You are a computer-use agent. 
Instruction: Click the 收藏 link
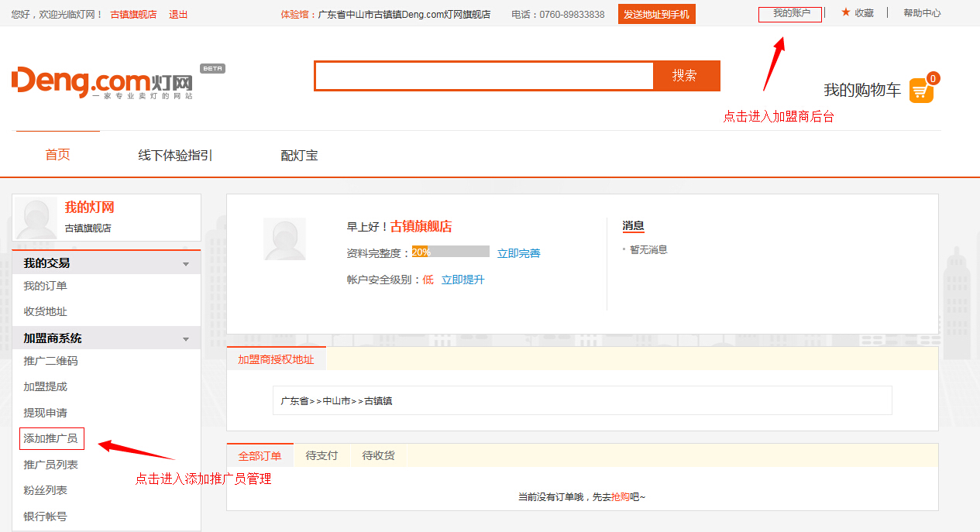point(865,13)
